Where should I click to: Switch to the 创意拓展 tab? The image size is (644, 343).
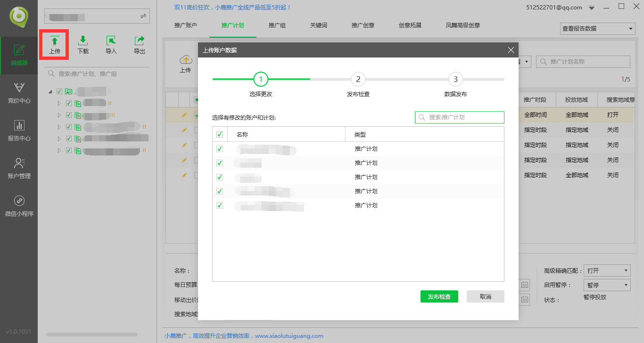pyautogui.click(x=410, y=25)
